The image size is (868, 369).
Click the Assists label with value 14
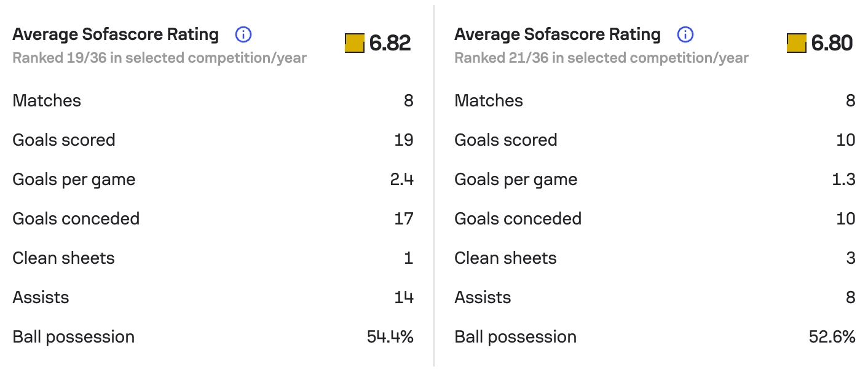click(x=41, y=298)
